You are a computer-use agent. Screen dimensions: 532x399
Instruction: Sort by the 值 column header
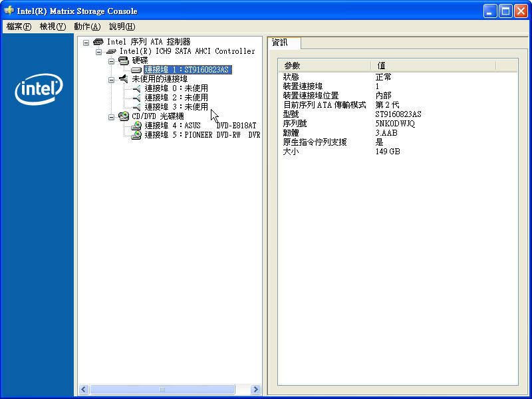(434, 65)
